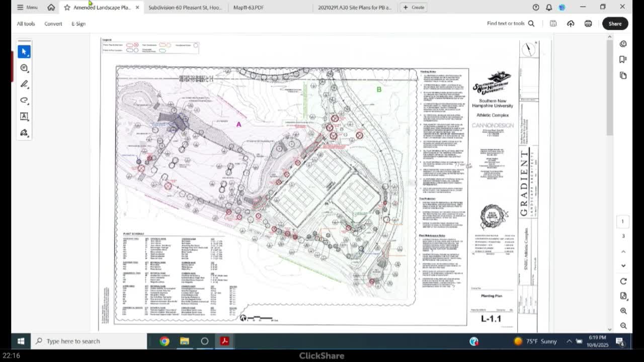The image size is (644, 362).
Task: Select the arrow selection tool
Action: 24,52
